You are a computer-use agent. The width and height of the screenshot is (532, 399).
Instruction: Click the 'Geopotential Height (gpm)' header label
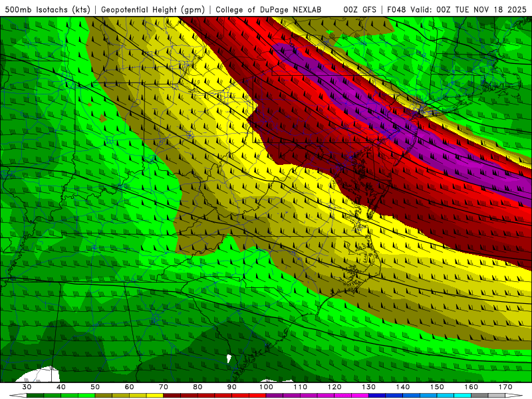tap(153, 9)
